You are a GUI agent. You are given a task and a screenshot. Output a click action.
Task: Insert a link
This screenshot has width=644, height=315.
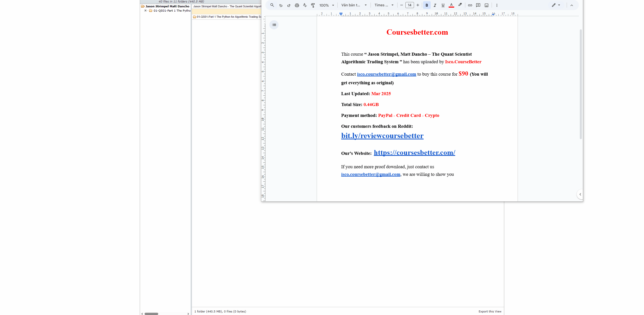click(470, 5)
